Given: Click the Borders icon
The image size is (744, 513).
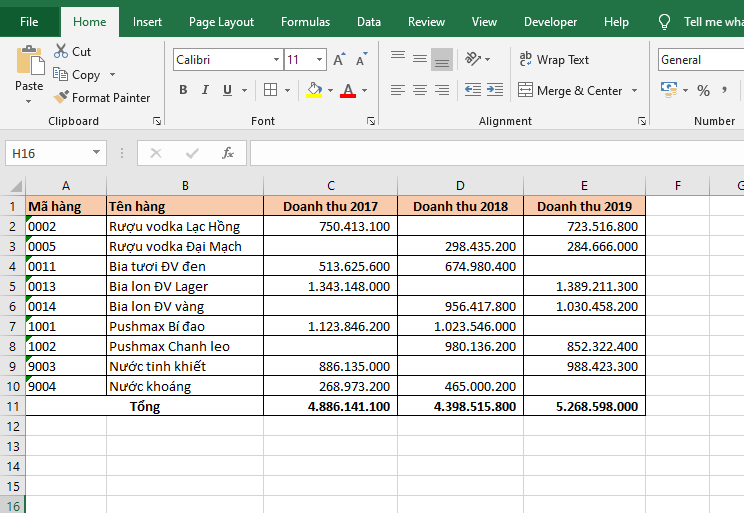Looking at the screenshot, I should pyautogui.click(x=270, y=90).
